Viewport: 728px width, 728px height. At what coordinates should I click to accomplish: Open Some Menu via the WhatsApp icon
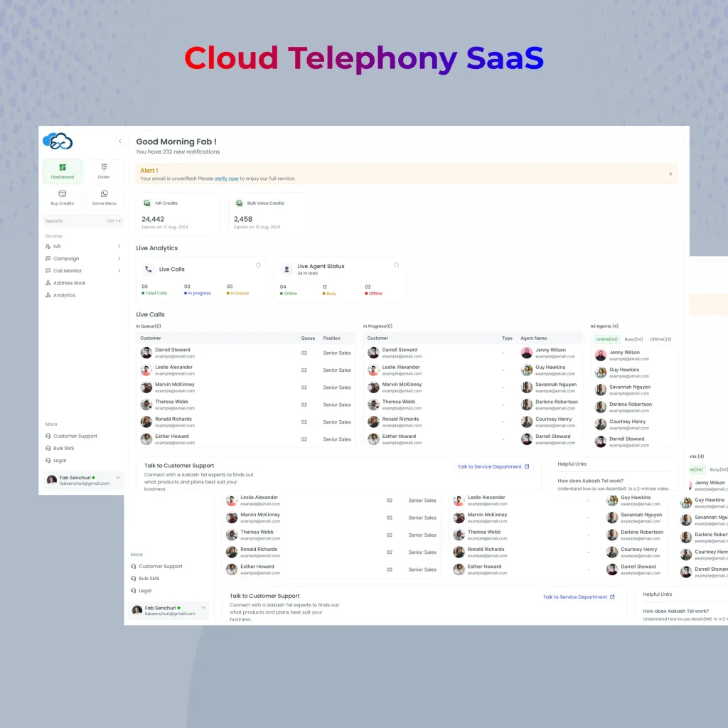tap(104, 193)
